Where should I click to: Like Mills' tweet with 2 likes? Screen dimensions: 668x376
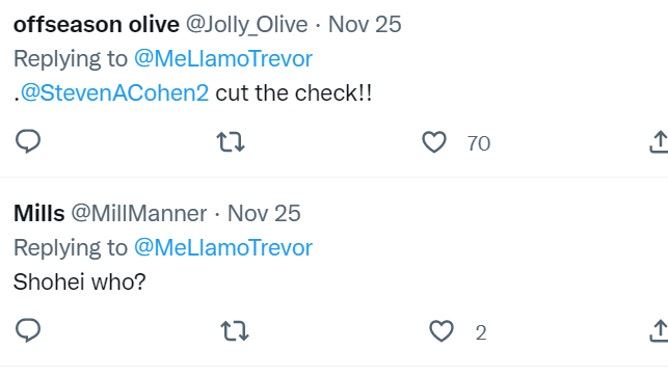[x=441, y=331]
